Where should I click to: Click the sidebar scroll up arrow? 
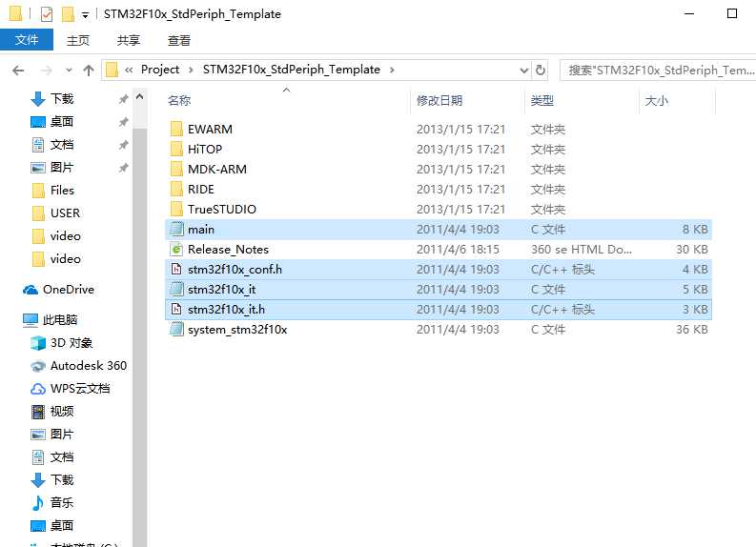[140, 97]
